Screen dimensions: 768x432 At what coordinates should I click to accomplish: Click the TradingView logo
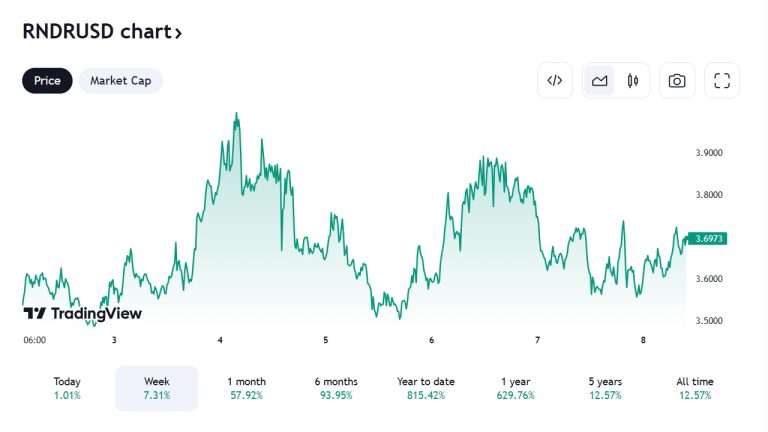[83, 313]
